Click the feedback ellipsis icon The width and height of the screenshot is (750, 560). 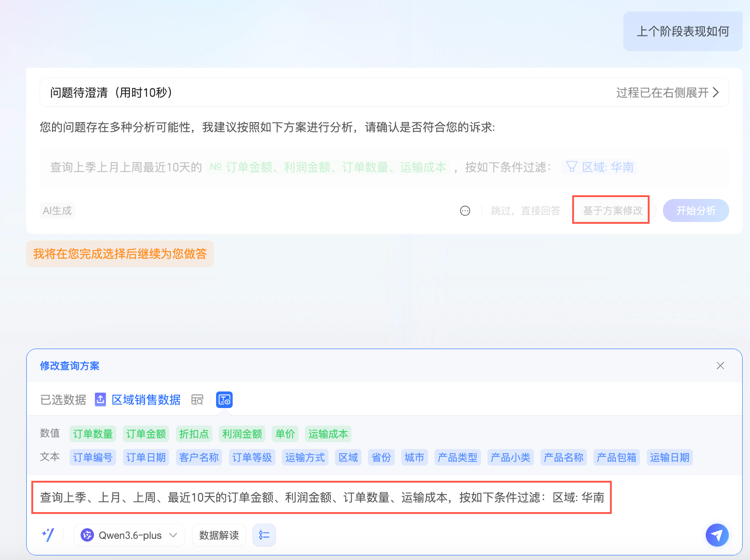tap(465, 210)
